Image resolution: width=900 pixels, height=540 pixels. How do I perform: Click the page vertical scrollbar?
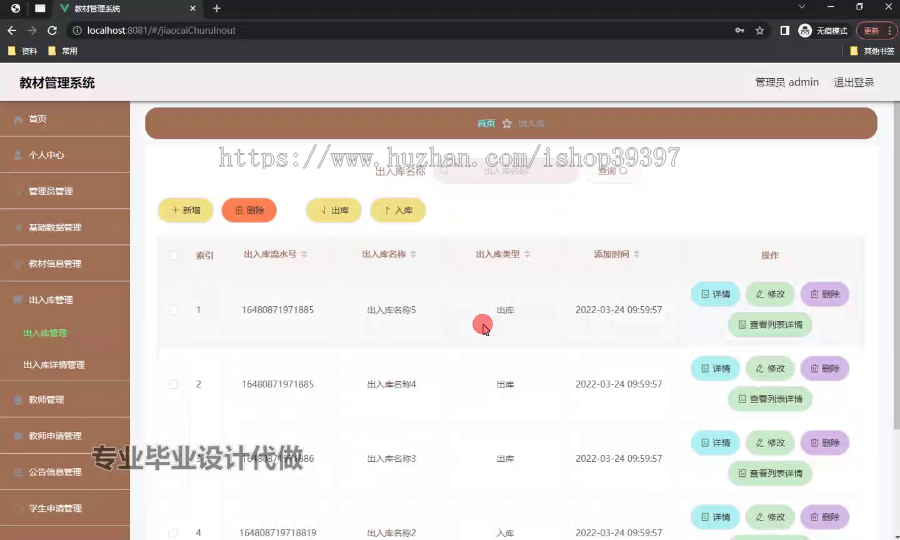click(x=897, y=264)
